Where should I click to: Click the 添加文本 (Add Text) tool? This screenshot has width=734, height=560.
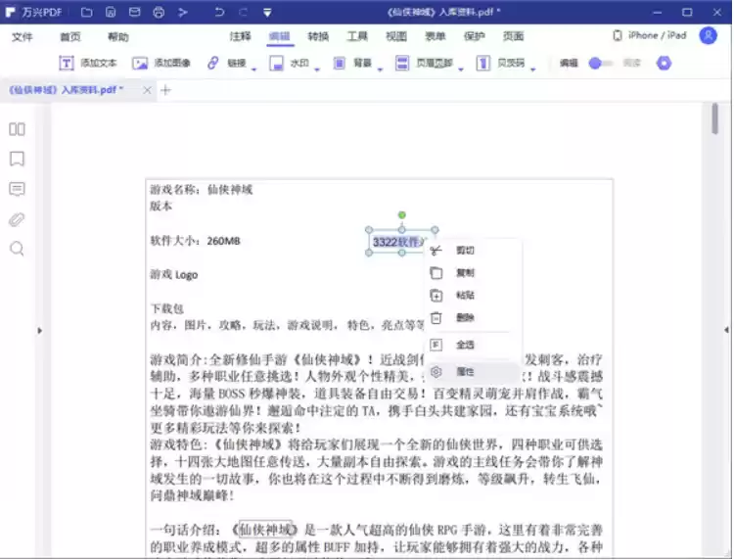(87, 63)
